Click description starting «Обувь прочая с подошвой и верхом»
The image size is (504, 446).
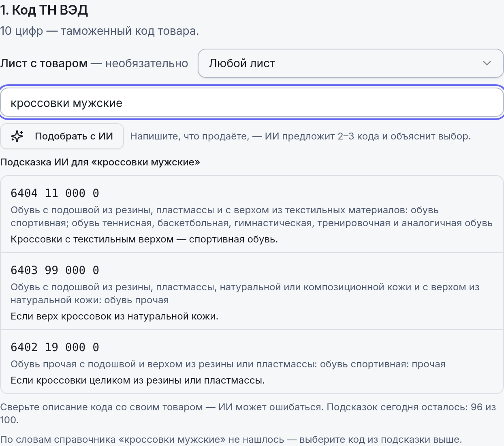tap(228, 364)
